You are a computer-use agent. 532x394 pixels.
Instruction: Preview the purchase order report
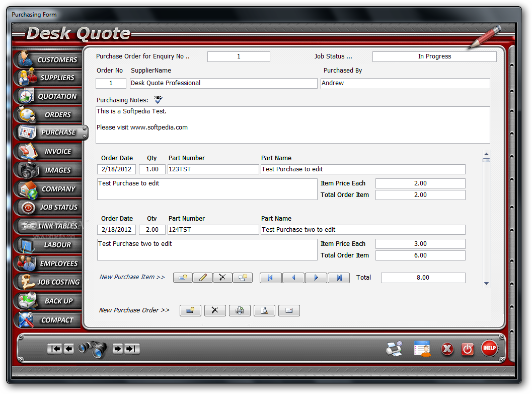point(264,310)
